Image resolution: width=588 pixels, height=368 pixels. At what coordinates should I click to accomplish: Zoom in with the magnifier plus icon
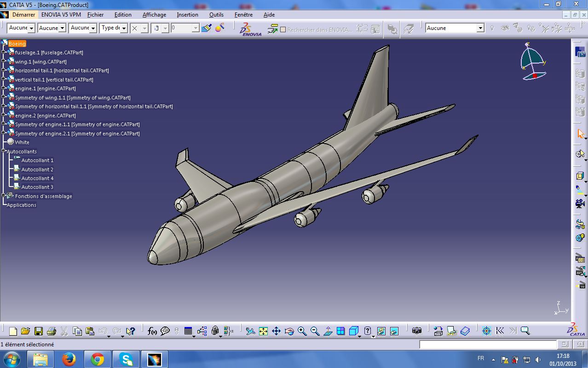302,331
